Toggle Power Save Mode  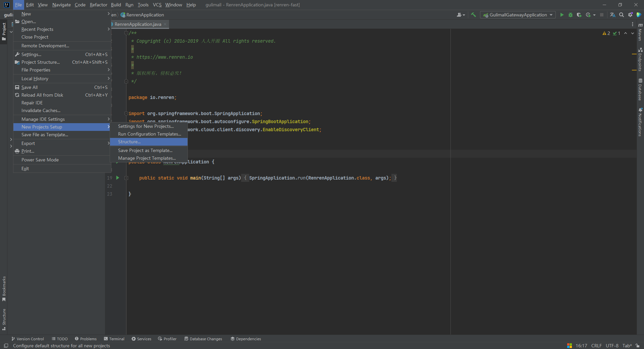click(40, 160)
